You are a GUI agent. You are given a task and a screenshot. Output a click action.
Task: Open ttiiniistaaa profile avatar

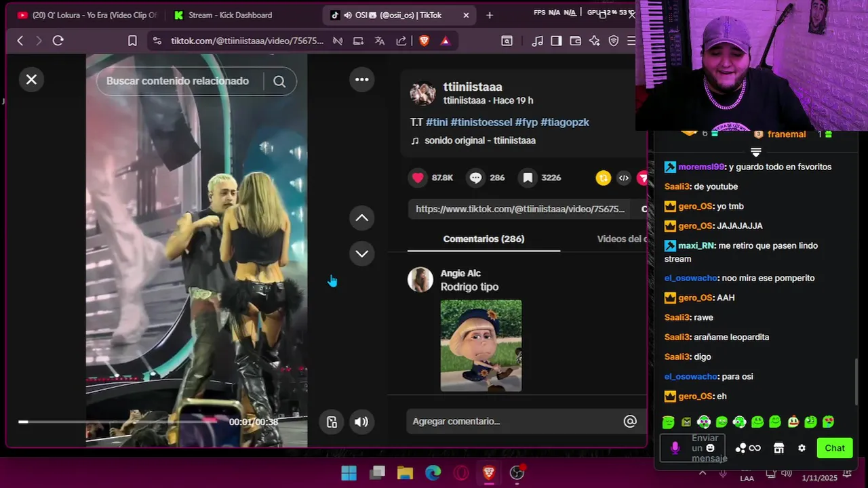[422, 94]
